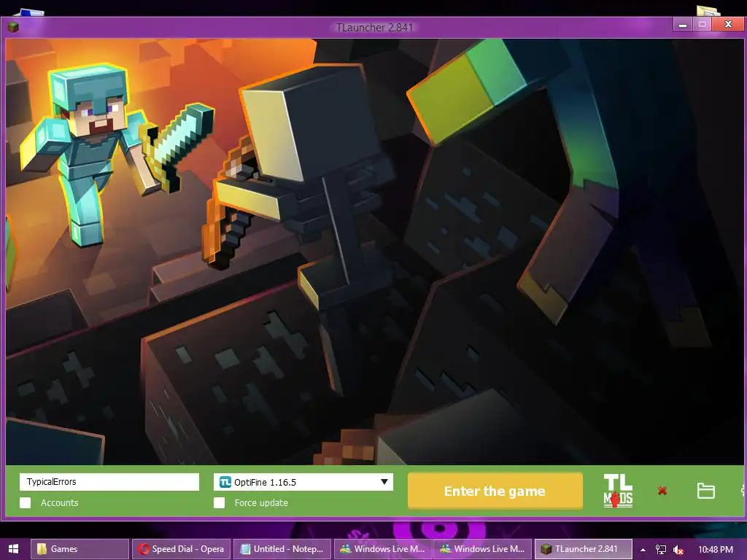The width and height of the screenshot is (747, 560).
Task: Switch to Games folder in taskbar
Action: (80, 548)
